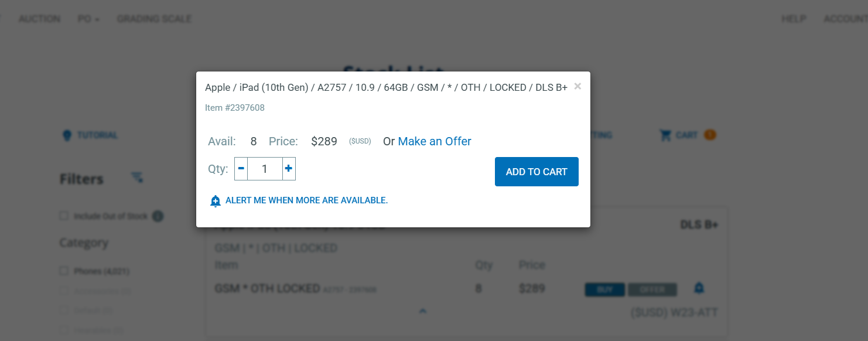This screenshot has width=868, height=341.
Task: Click the Make an Offer link
Action: coord(435,141)
